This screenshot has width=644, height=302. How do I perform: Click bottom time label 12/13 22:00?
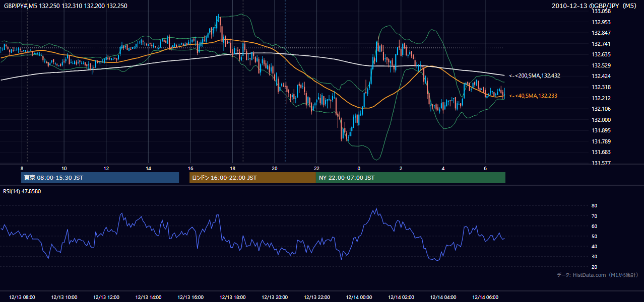[316, 297]
